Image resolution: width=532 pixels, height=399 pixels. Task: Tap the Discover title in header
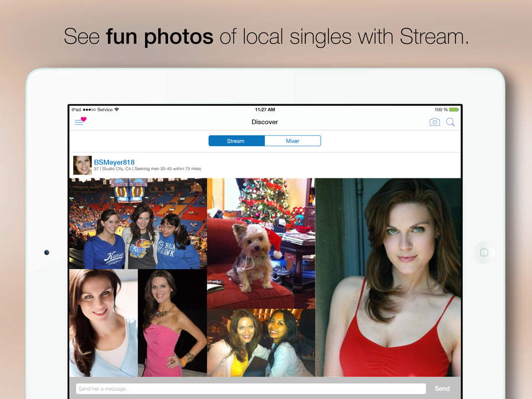[265, 122]
